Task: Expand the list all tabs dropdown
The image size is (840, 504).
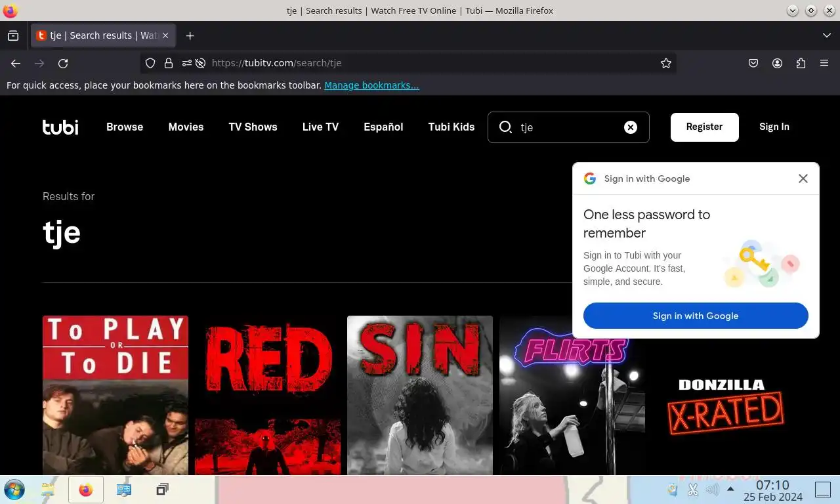Action: click(826, 35)
